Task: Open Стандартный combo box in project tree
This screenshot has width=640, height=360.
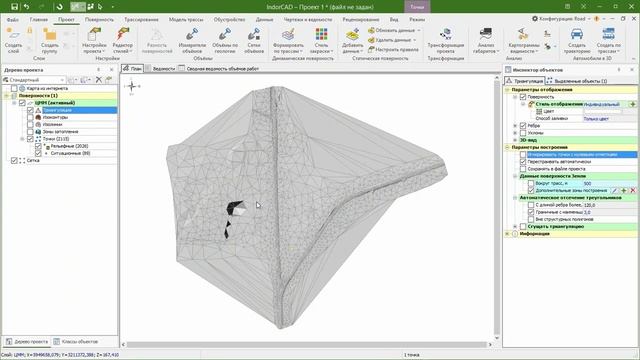Action: pyautogui.click(x=34, y=80)
